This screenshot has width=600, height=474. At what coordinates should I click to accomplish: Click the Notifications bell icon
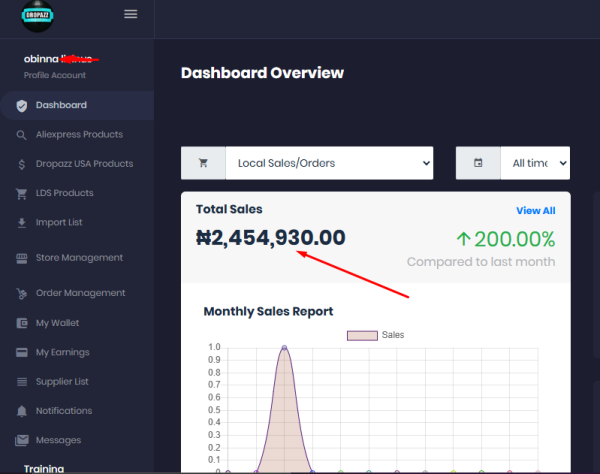pyautogui.click(x=21, y=411)
